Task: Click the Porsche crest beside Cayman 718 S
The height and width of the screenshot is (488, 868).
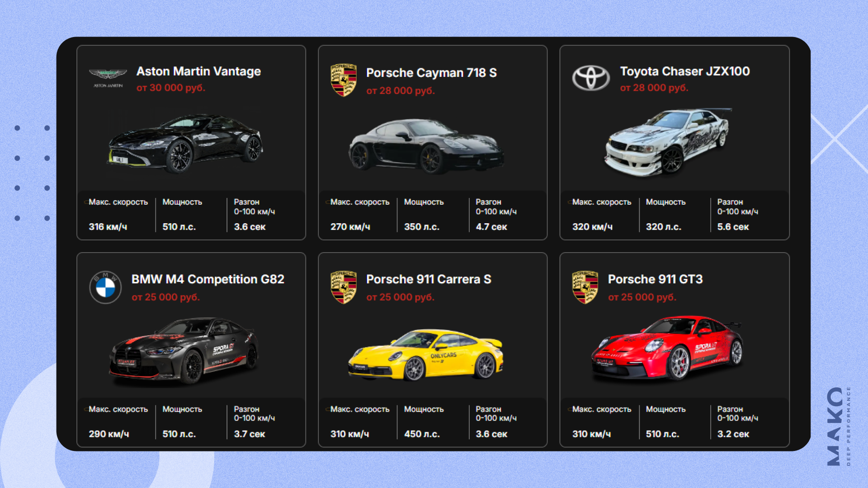Action: coord(344,80)
